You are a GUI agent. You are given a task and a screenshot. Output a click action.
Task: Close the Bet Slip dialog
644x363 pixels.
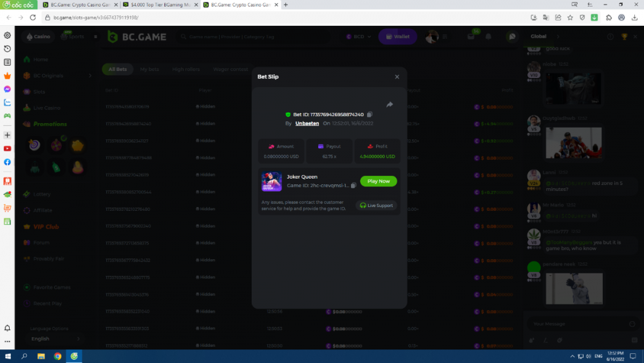coord(397,77)
